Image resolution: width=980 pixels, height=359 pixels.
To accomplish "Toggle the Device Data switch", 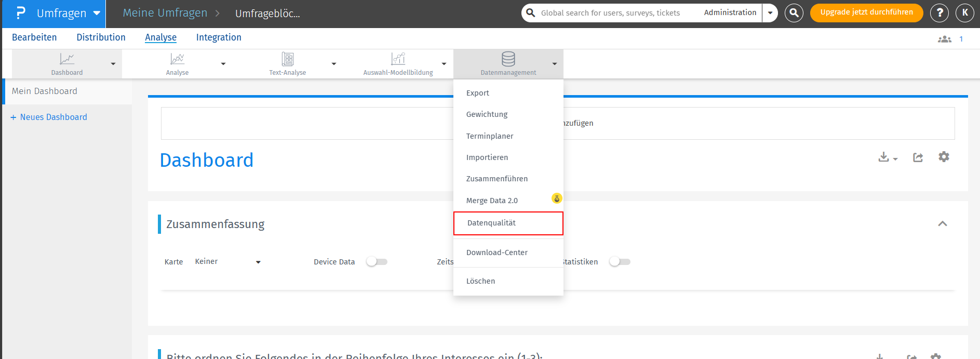I will [377, 262].
